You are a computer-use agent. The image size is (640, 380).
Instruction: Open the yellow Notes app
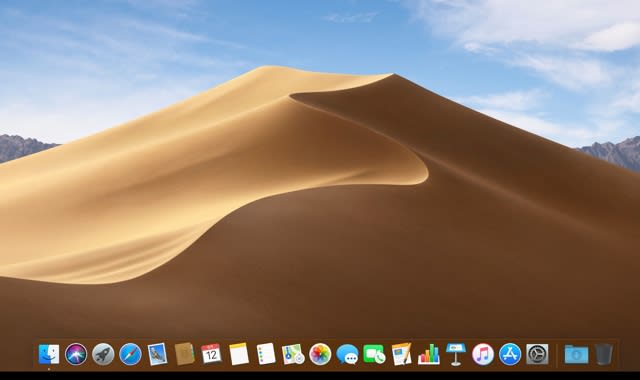[239, 354]
